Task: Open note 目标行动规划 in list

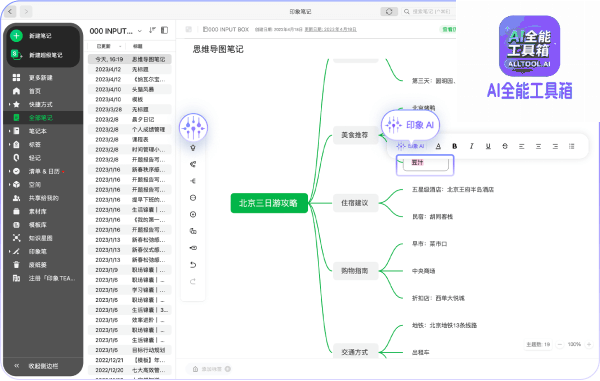Action: click(130, 350)
